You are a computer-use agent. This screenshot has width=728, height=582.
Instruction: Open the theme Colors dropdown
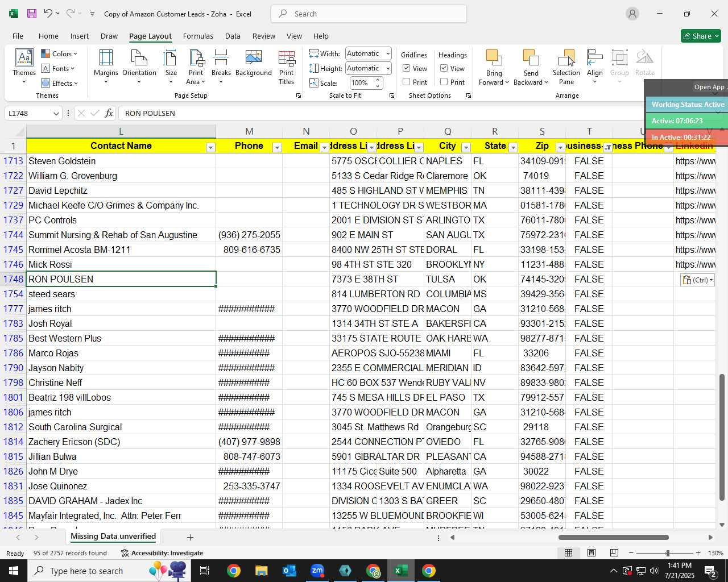click(59, 54)
